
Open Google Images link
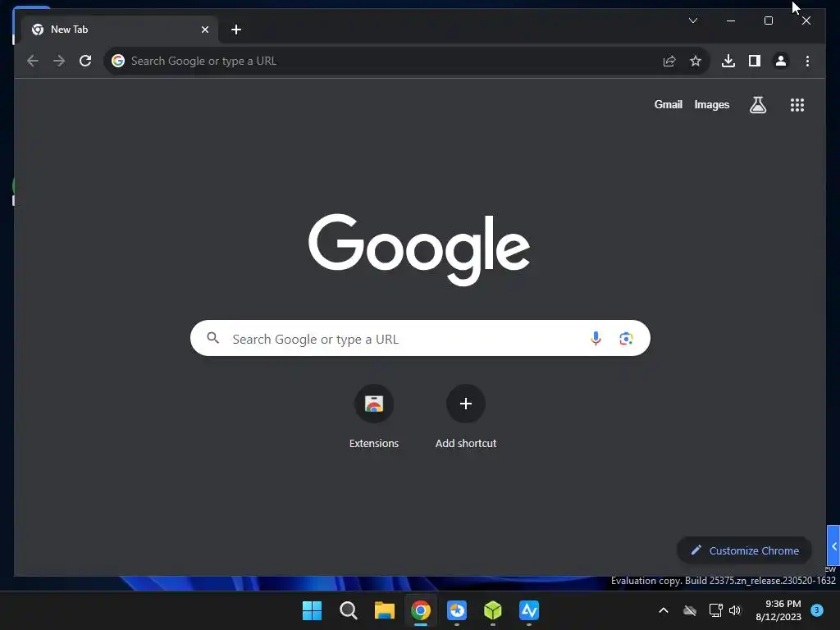[711, 105]
